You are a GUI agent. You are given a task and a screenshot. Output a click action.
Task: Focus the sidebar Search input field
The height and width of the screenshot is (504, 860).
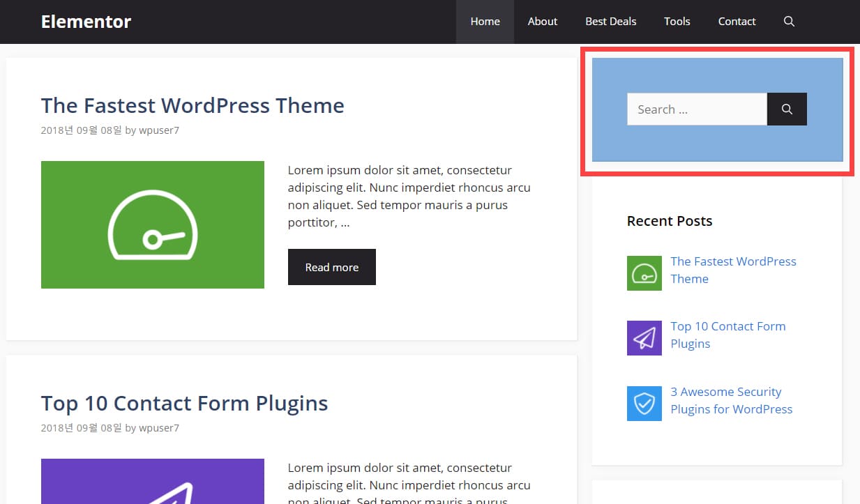click(697, 109)
